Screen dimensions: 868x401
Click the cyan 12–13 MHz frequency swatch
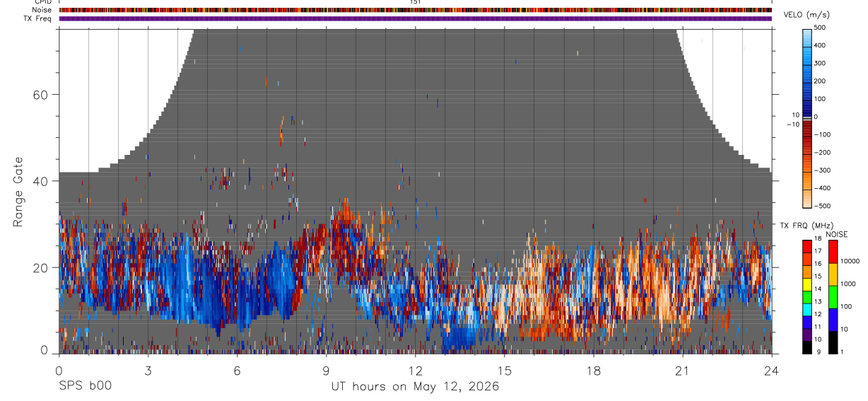click(x=807, y=310)
